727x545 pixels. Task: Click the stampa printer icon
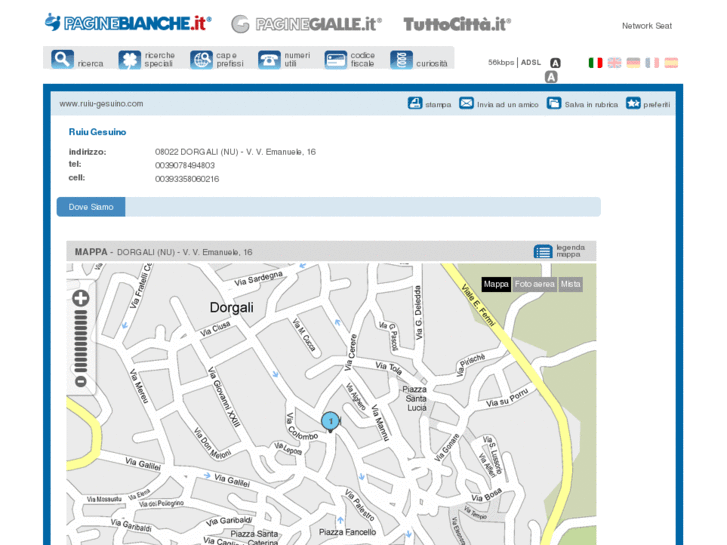(415, 103)
